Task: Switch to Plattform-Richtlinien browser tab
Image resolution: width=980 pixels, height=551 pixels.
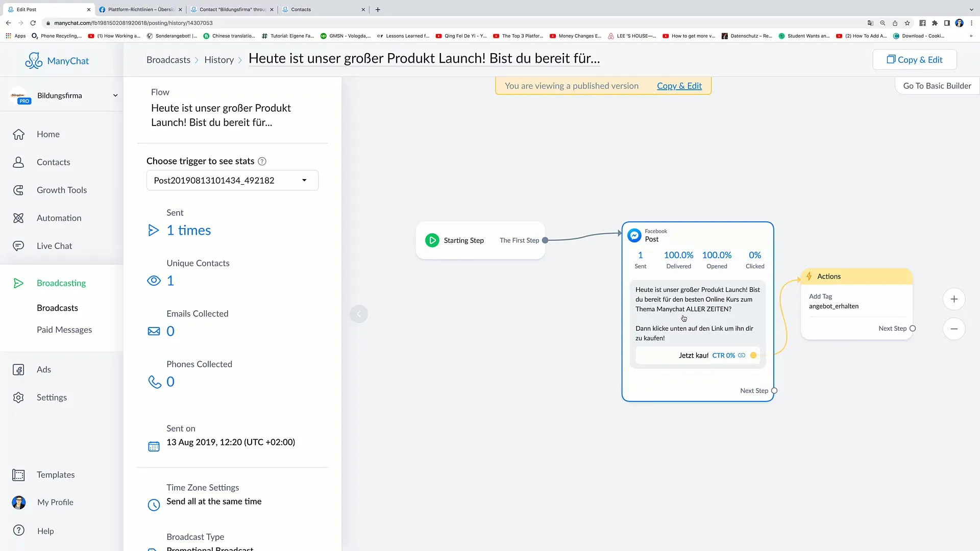Action: (140, 9)
